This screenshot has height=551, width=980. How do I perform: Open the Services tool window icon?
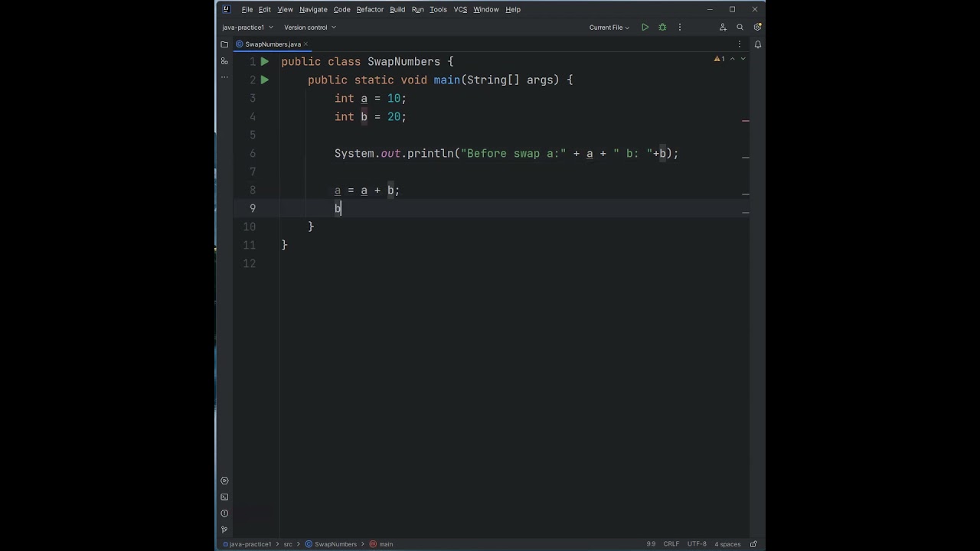[224, 481]
